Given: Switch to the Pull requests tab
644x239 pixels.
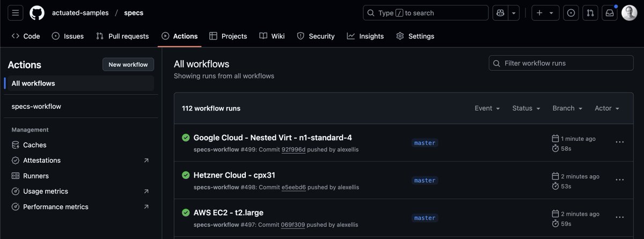Looking at the screenshot, I should 122,36.
